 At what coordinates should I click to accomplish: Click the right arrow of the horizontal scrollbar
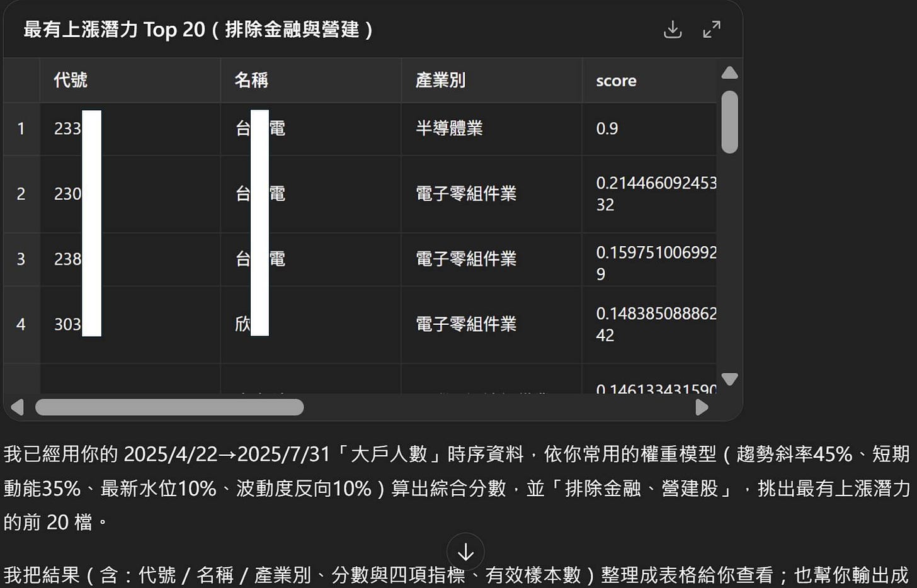pos(702,407)
